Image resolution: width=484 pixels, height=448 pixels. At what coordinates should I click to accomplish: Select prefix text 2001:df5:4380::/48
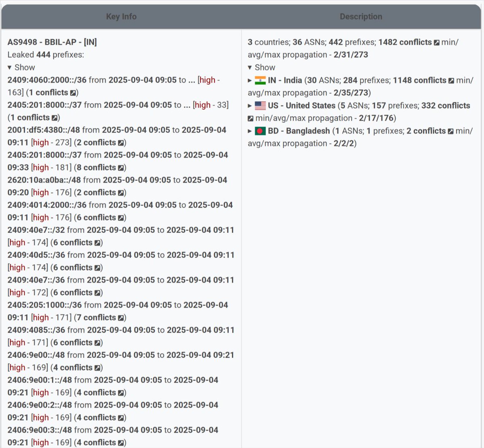(44, 130)
